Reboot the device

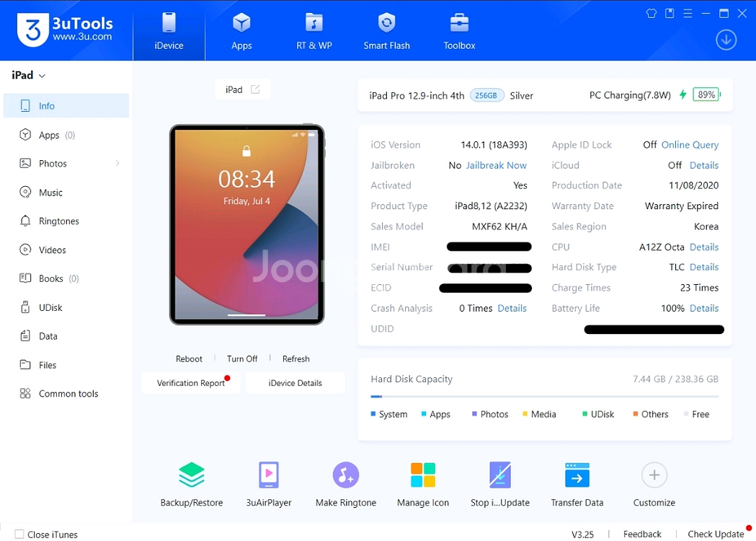pyautogui.click(x=189, y=359)
